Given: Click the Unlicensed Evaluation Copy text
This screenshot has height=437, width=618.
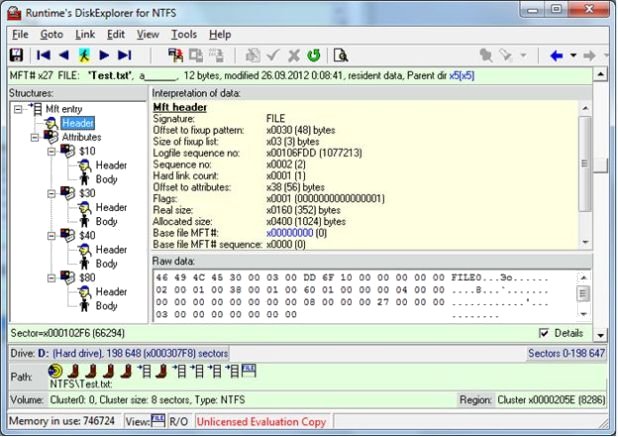Looking at the screenshot, I should click(261, 422).
